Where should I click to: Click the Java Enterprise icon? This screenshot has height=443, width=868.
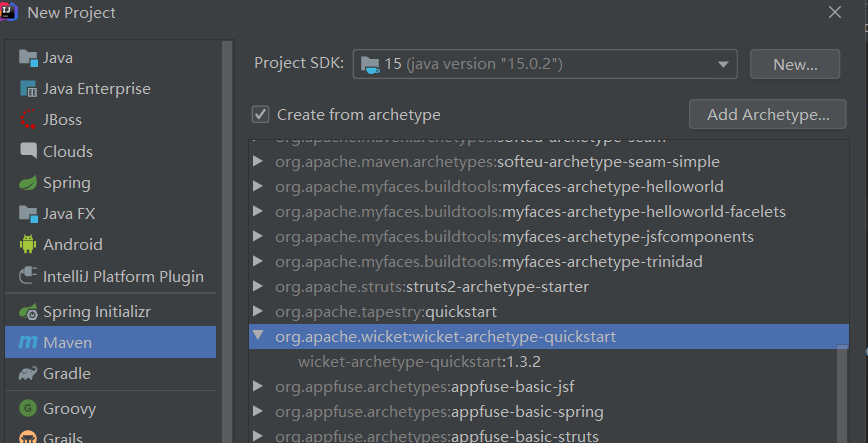(28, 89)
